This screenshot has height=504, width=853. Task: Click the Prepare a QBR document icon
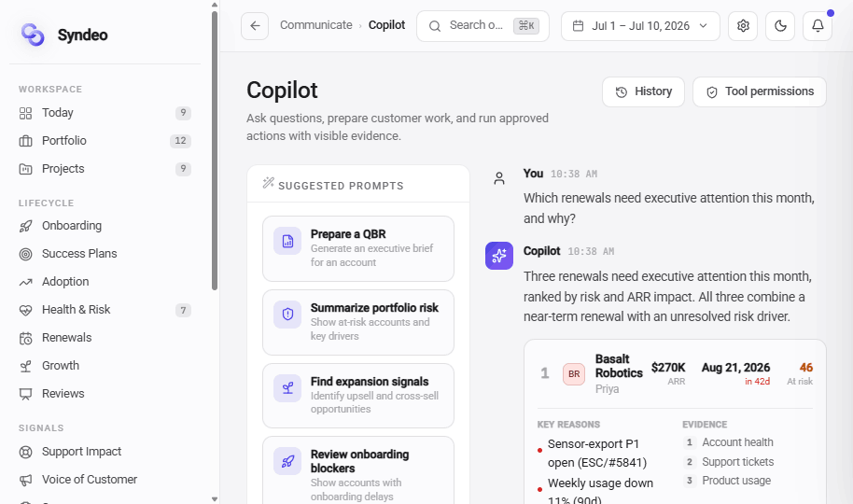[x=287, y=241]
